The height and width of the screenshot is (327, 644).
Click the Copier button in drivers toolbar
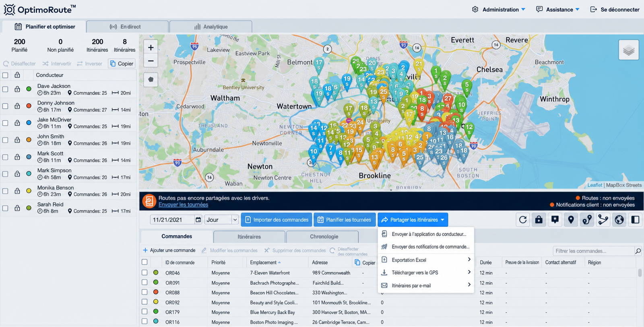tap(122, 64)
